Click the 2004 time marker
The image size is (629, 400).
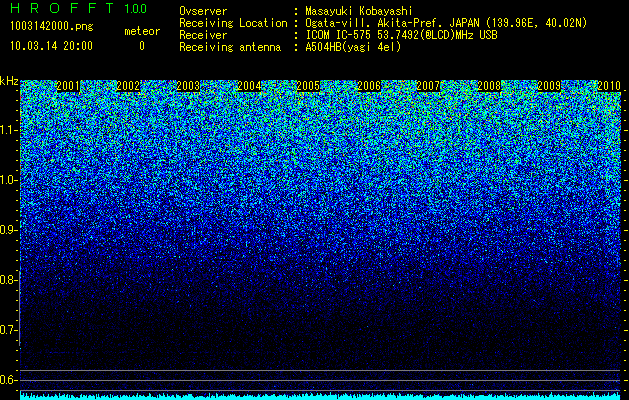[249, 86]
